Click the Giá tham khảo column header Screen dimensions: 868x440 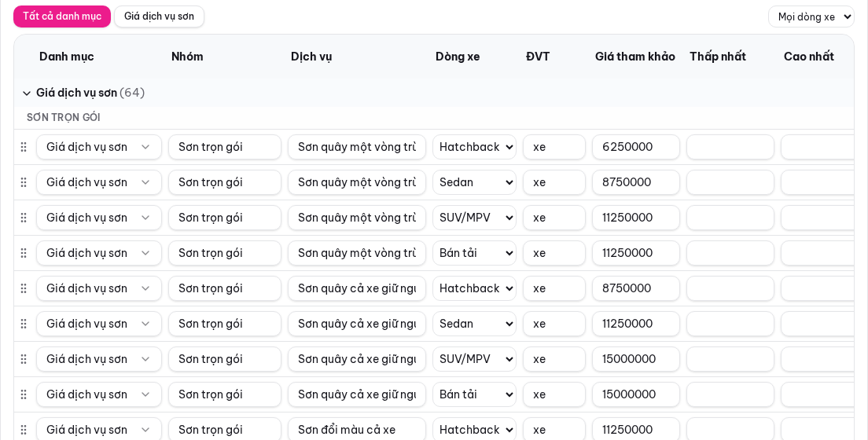pyautogui.click(x=635, y=57)
